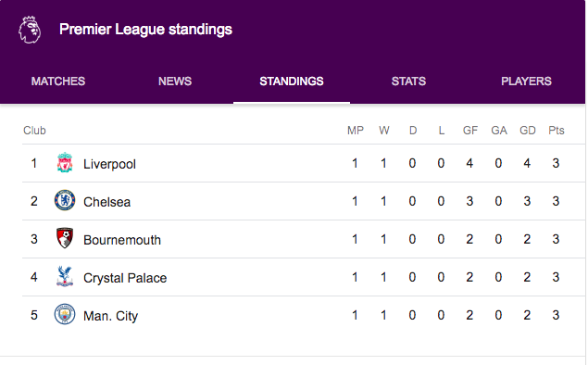This screenshot has width=588, height=365.
Task: Select the Standings tab
Action: [292, 82]
